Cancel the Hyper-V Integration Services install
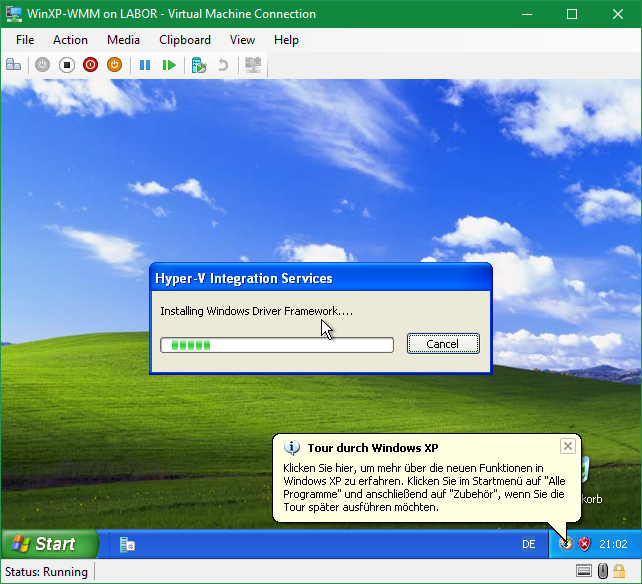 [443, 344]
